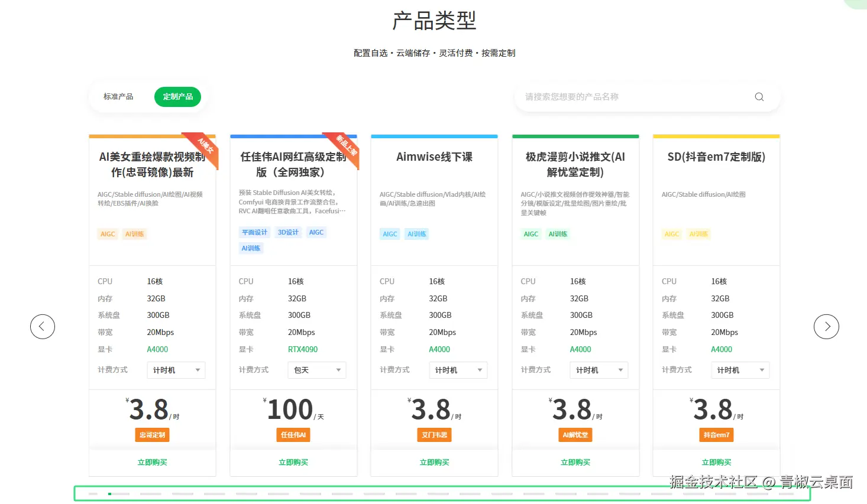
Task: Click the orange 抖音em7 label
Action: pos(717,435)
